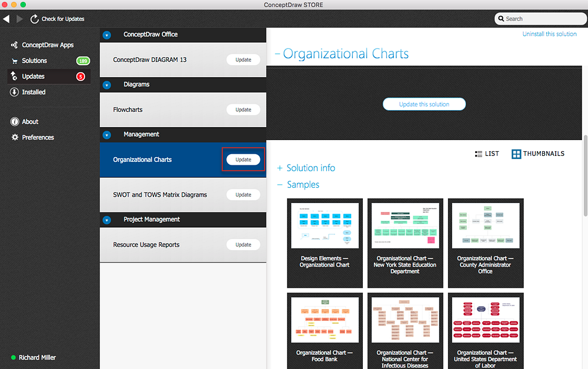This screenshot has height=369, width=588.
Task: Click into the Search field
Action: coord(540,19)
